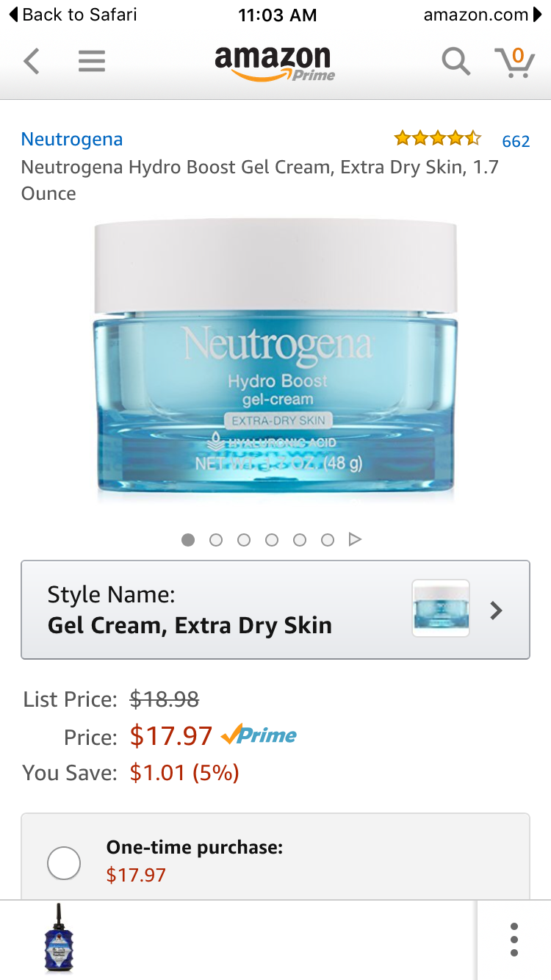
Task: Open the 662 reviews link
Action: 516,140
